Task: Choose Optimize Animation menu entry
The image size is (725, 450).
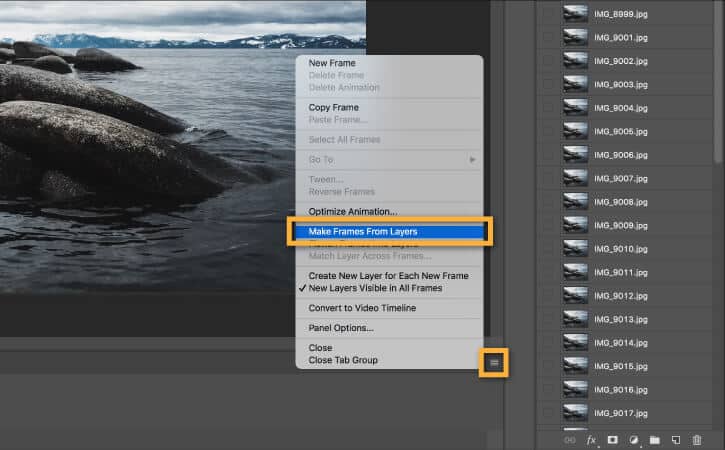Action: (352, 211)
